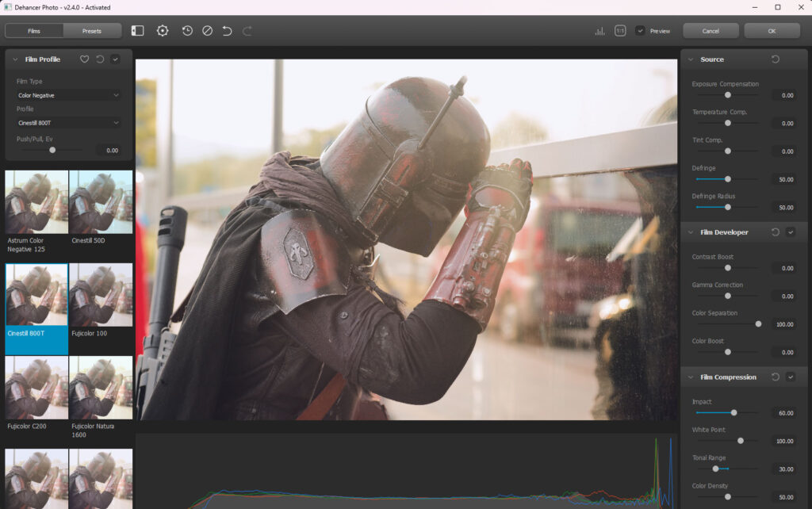Show the histogram bars icon
Image resolution: width=812 pixels, height=509 pixels.
click(599, 31)
